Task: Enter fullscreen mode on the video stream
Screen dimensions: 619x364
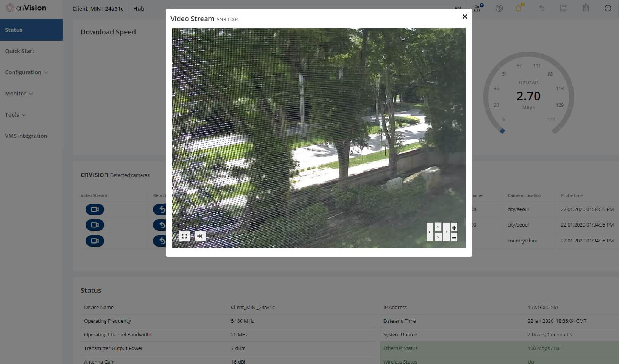Action: click(184, 236)
